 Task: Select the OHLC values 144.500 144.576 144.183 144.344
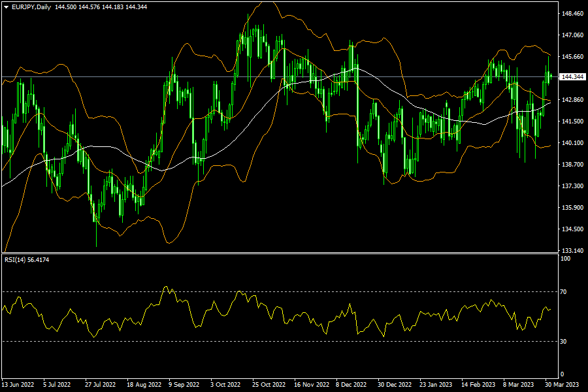click(101, 7)
